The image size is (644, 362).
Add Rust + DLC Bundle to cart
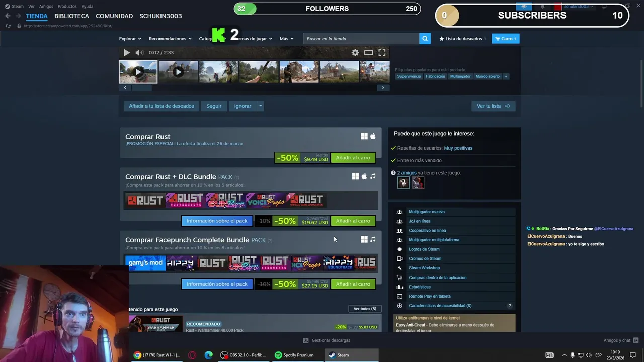point(353,221)
